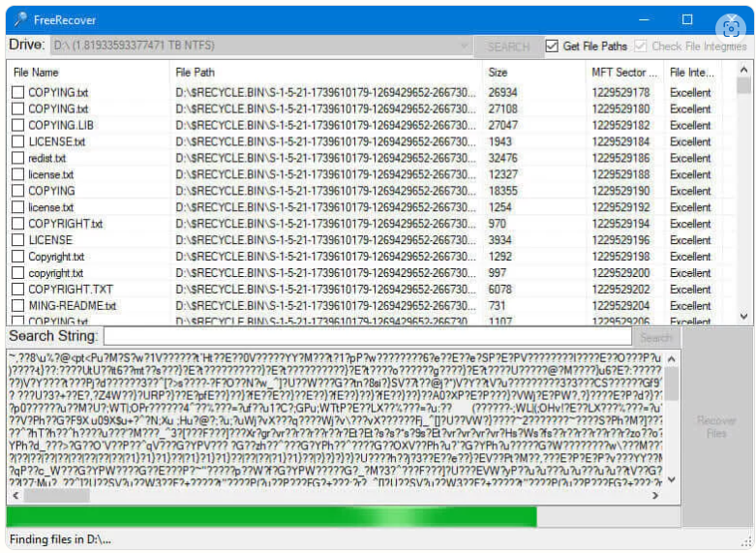Image resolution: width=756 pixels, height=553 pixels.
Task: Check the box for redist.txt
Action: coord(17,158)
